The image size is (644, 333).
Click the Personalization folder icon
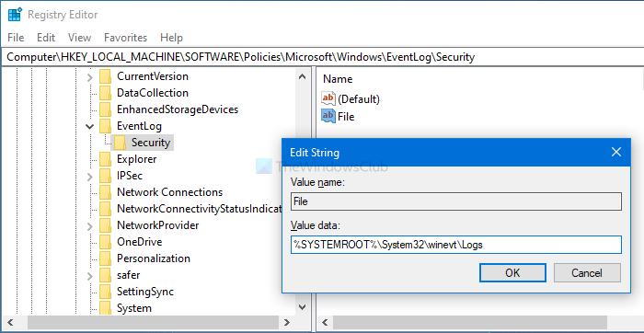tap(106, 258)
